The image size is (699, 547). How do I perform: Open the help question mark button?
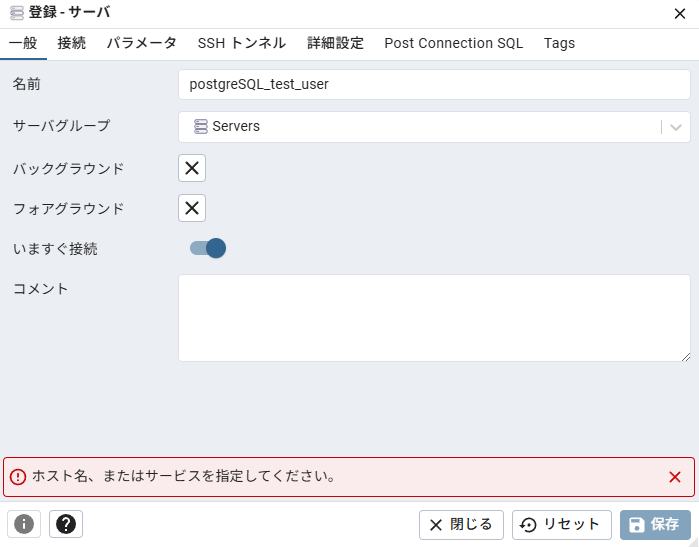tap(66, 524)
